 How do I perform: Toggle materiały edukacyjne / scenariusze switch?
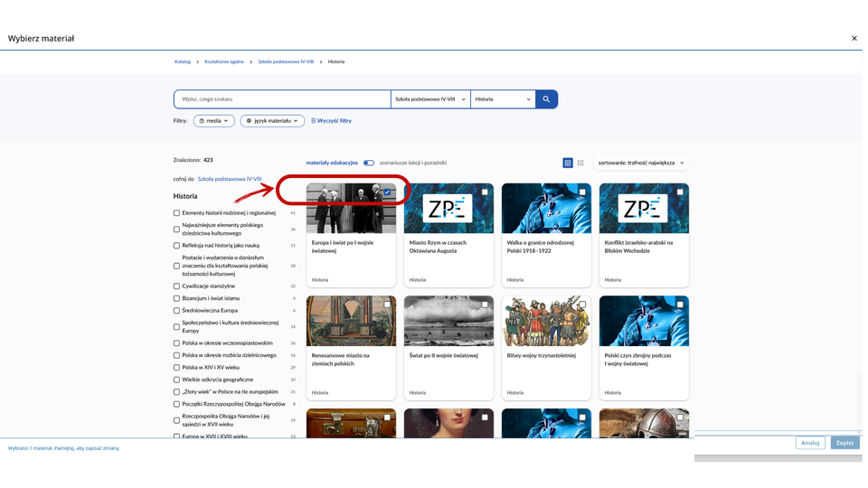click(x=369, y=164)
